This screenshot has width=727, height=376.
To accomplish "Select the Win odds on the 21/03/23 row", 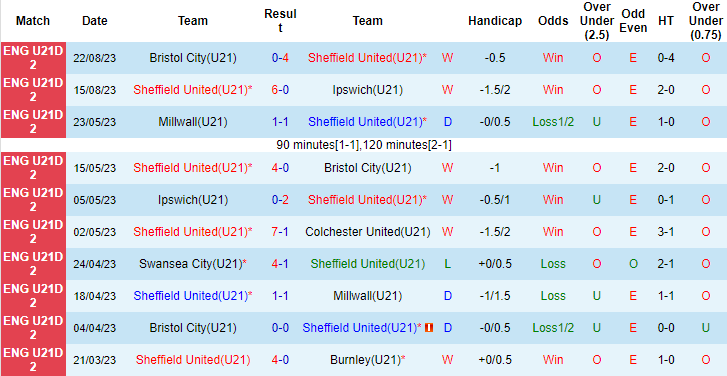I will pyautogui.click(x=553, y=360).
